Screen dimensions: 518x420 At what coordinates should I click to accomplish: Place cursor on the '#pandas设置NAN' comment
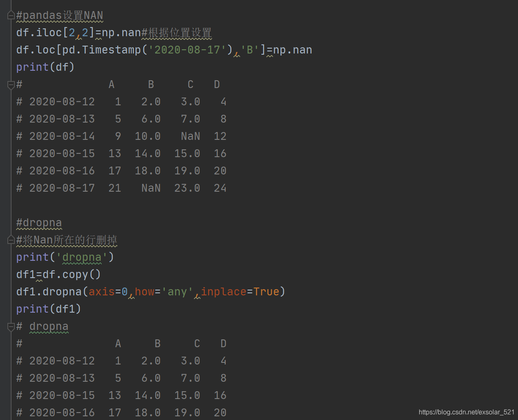60,16
